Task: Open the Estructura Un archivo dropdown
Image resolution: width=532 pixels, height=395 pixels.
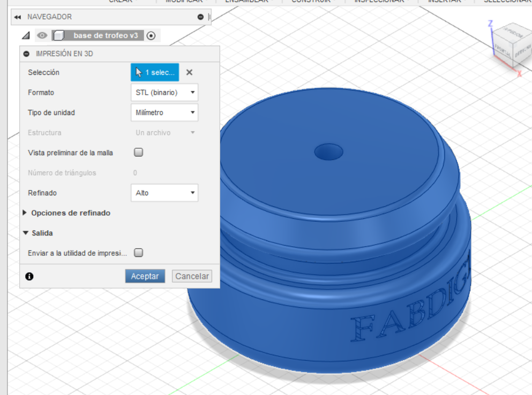Action: (x=164, y=133)
